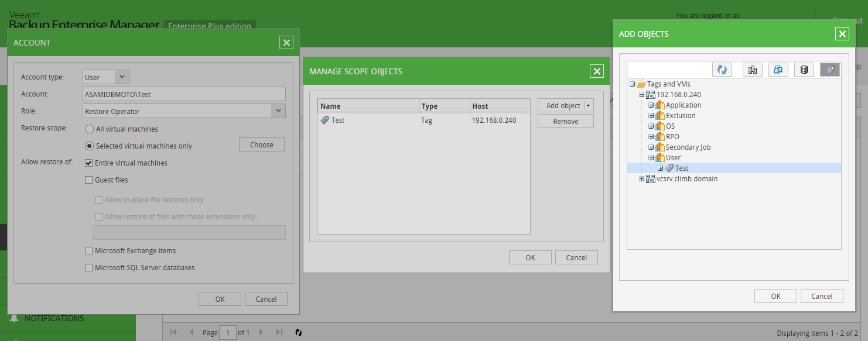Switch to VMs and Templates view icon
Image resolution: width=868 pixels, height=341 pixels.
click(778, 70)
